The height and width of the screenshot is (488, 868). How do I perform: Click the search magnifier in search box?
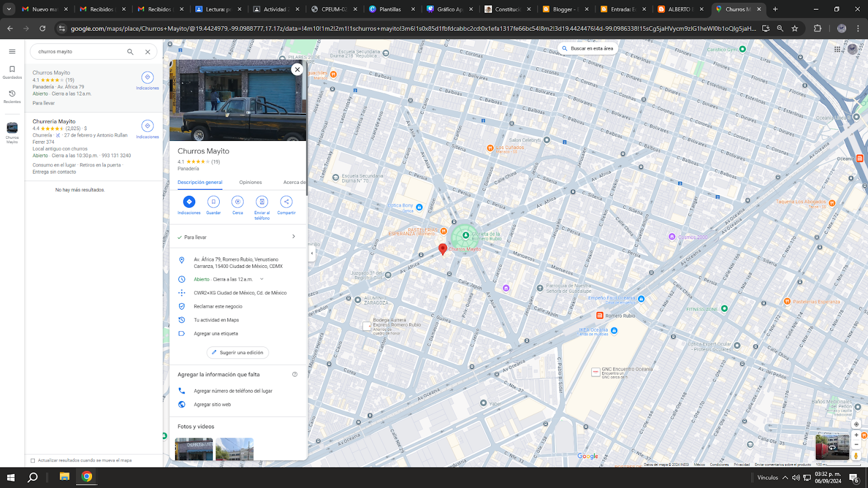[x=130, y=52]
